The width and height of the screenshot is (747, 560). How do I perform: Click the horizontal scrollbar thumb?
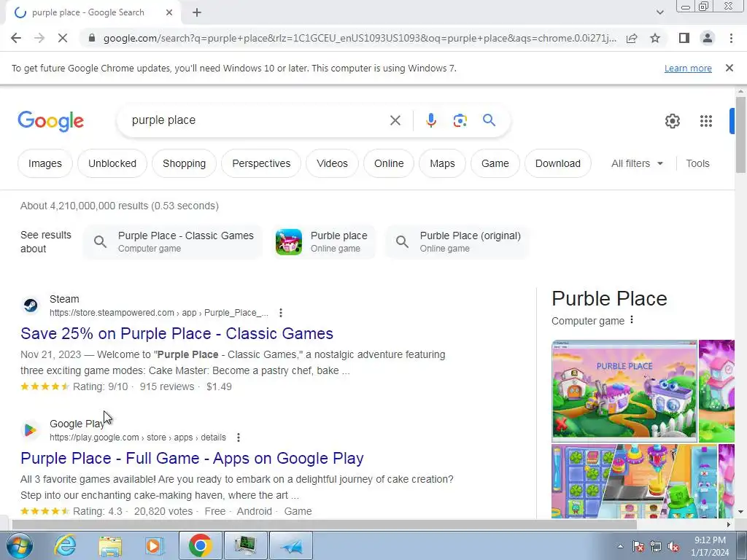pos(324,524)
